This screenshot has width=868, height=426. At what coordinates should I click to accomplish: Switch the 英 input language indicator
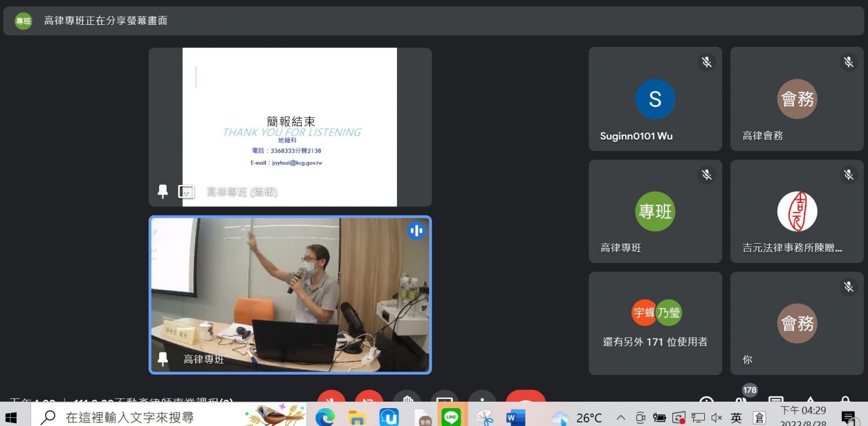[x=736, y=417]
